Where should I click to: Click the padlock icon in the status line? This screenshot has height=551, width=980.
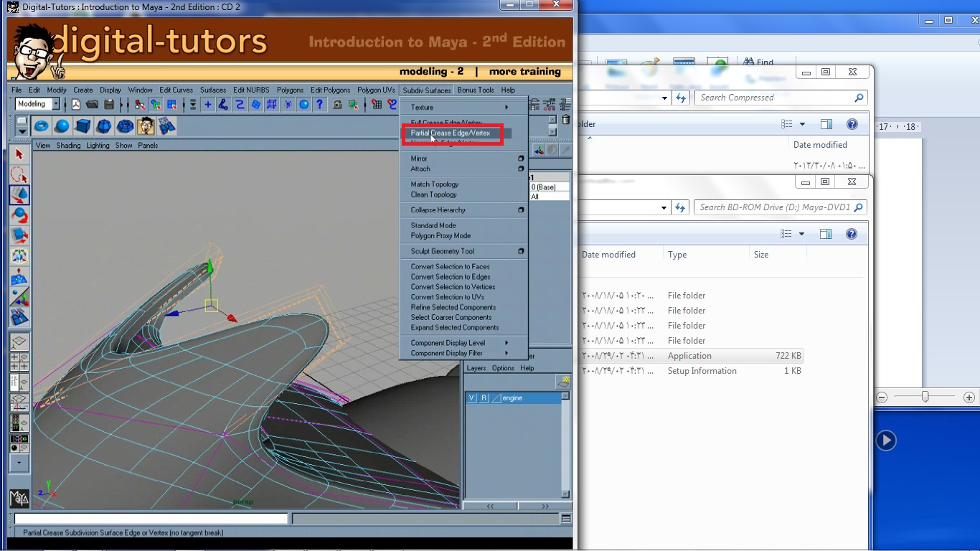337,105
